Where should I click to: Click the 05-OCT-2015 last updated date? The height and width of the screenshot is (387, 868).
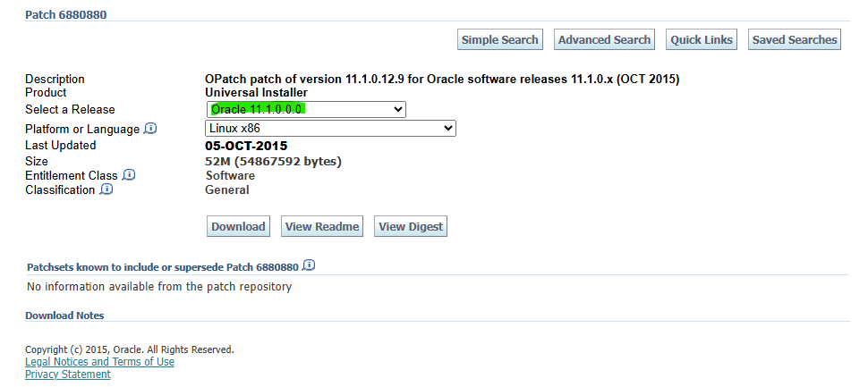246,146
